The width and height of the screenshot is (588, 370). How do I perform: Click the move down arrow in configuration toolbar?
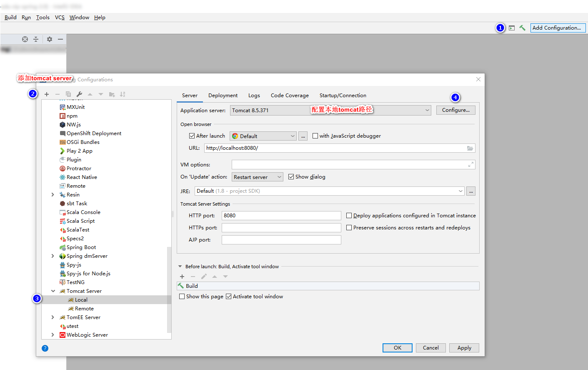(101, 94)
